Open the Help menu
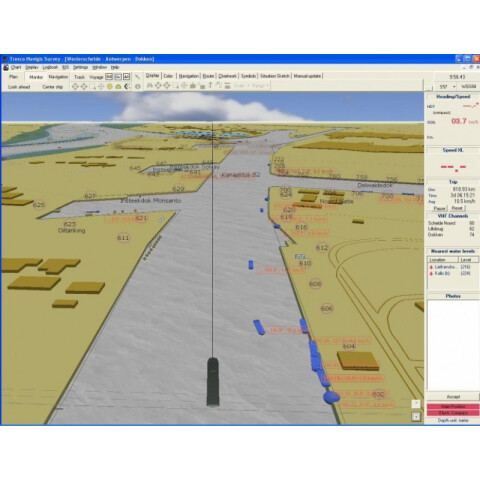This screenshot has height=480, width=480. coord(115,67)
